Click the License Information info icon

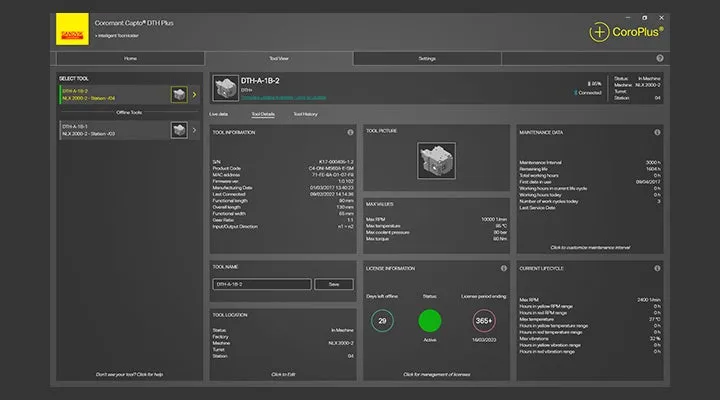[504, 268]
